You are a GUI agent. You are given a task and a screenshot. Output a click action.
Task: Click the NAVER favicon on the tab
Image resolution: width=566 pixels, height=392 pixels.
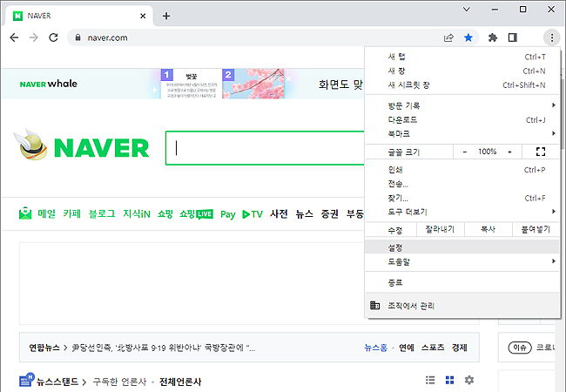coord(17,16)
